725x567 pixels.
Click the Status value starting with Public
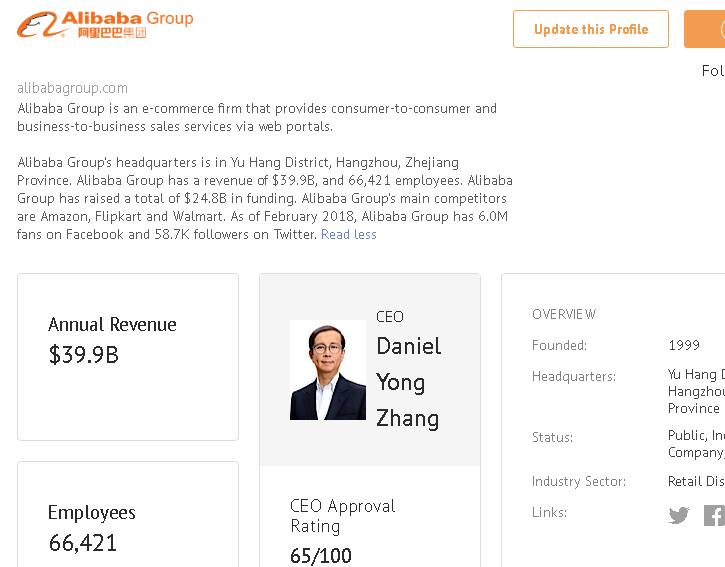click(x=696, y=444)
